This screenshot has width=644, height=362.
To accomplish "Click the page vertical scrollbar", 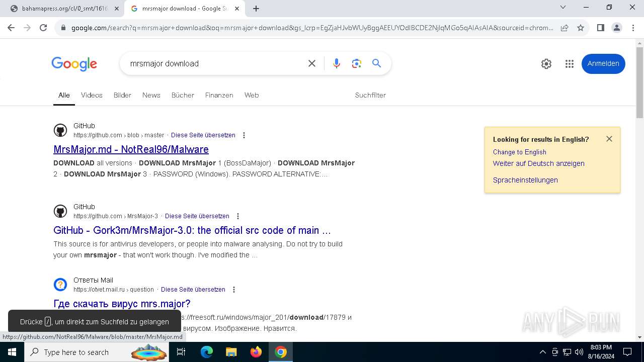I will [639, 82].
